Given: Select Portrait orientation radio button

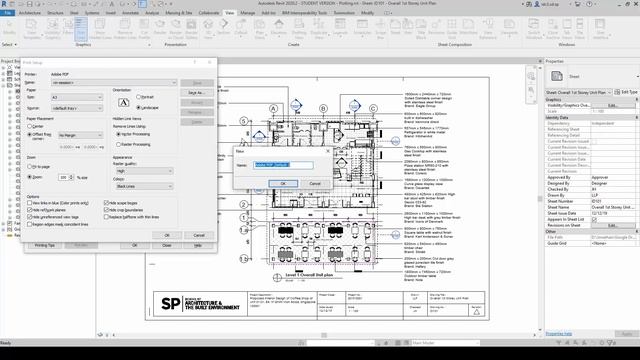Looking at the screenshot, I should [139, 97].
